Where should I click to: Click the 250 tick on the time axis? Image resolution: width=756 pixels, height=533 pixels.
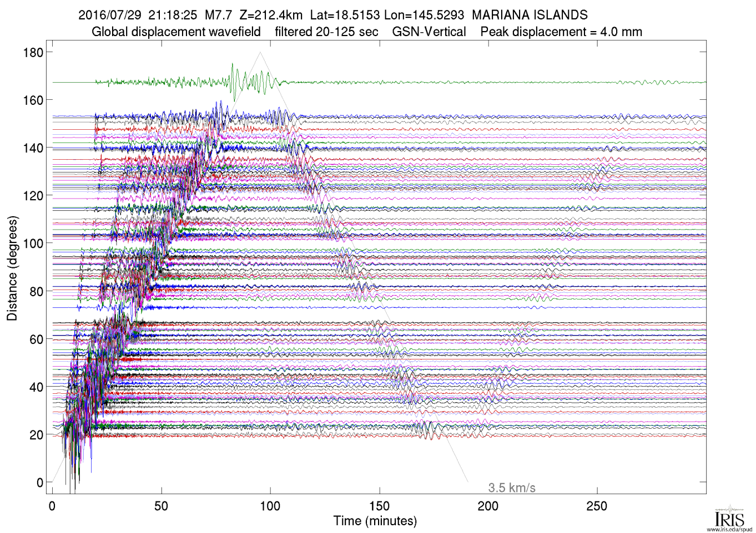597,506
